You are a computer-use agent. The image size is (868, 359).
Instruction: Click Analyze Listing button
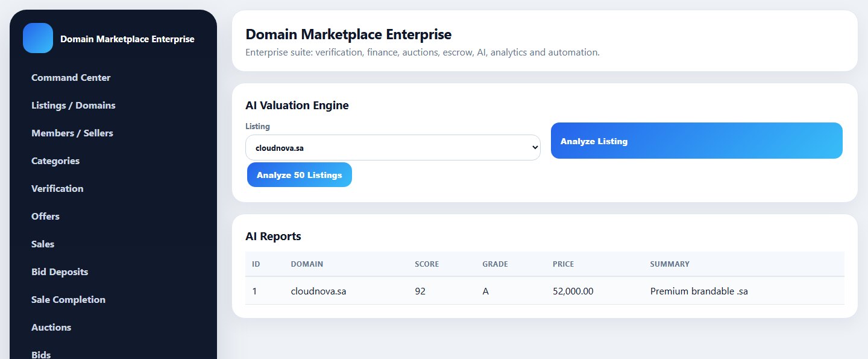tap(697, 141)
